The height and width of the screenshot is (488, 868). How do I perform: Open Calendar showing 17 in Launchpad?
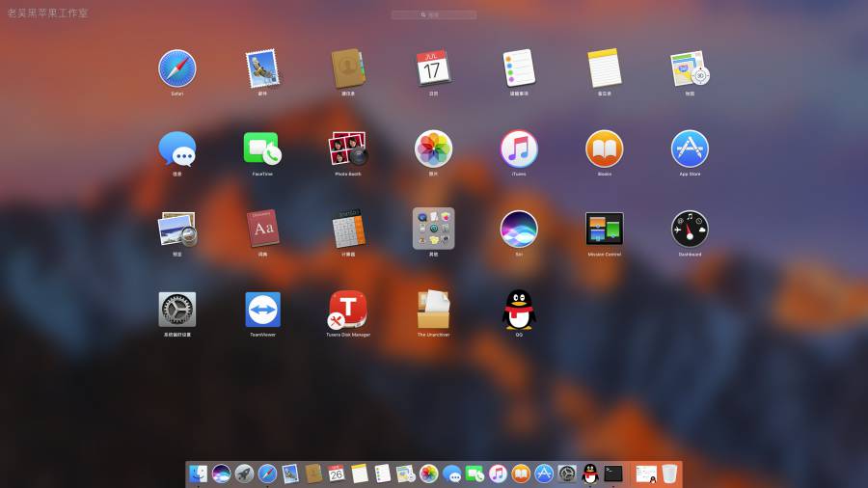(433, 68)
